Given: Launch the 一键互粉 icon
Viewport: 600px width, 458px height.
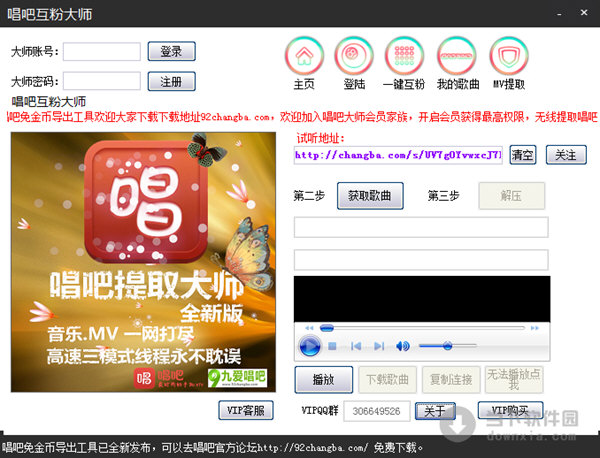Looking at the screenshot, I should click(x=404, y=56).
